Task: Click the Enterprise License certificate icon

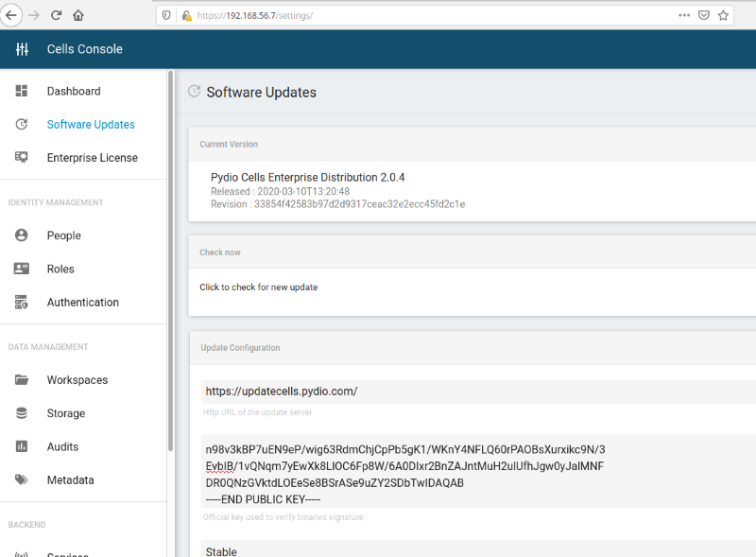Action: pyautogui.click(x=22, y=157)
